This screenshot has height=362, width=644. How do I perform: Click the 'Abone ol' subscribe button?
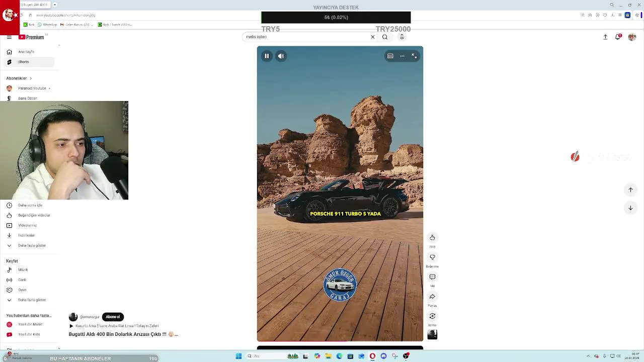point(113,317)
